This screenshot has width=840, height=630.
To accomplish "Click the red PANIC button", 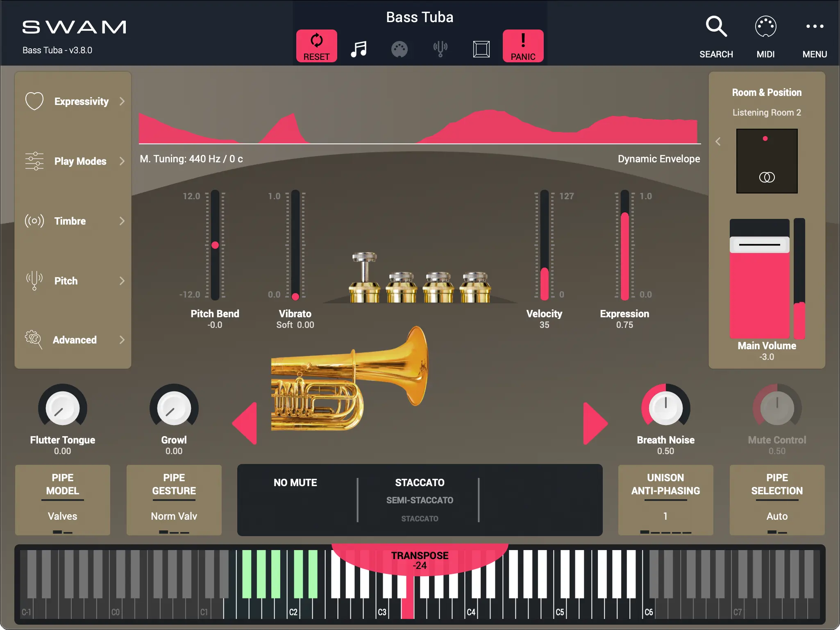I will click(523, 45).
